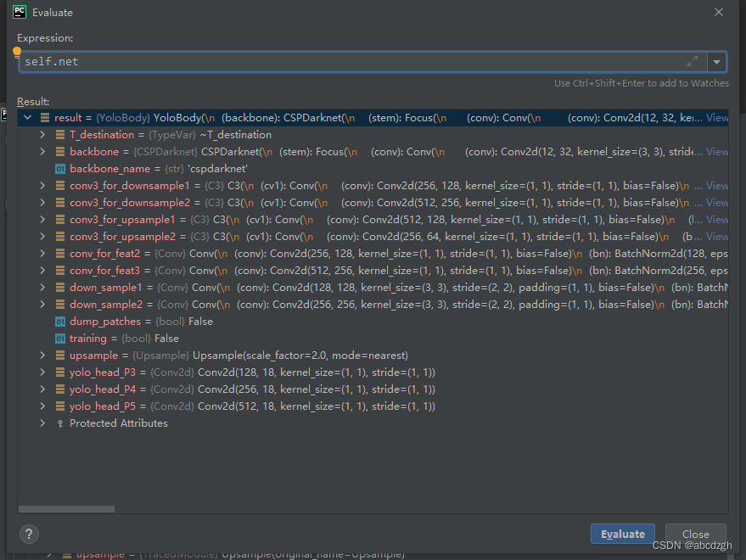Click the expand expression field icon
This screenshot has height=560, width=746.
(693, 61)
